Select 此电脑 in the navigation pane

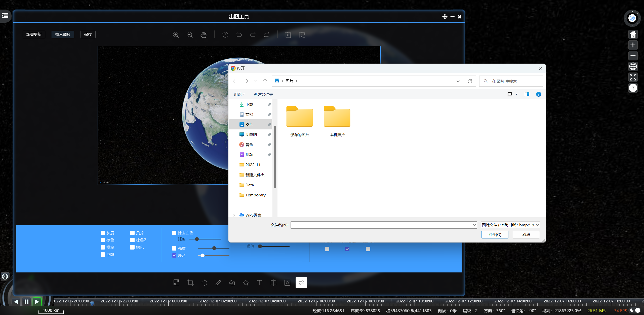point(251,134)
